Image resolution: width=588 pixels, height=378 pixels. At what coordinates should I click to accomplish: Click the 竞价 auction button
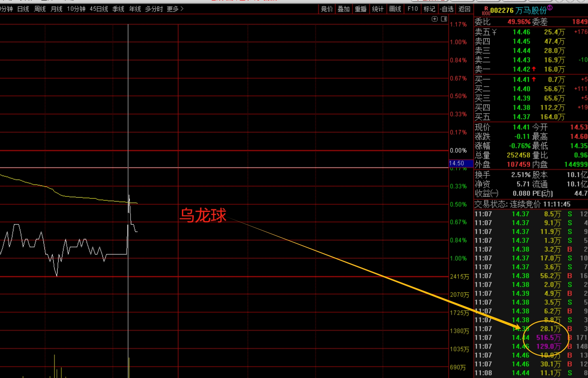point(327,9)
